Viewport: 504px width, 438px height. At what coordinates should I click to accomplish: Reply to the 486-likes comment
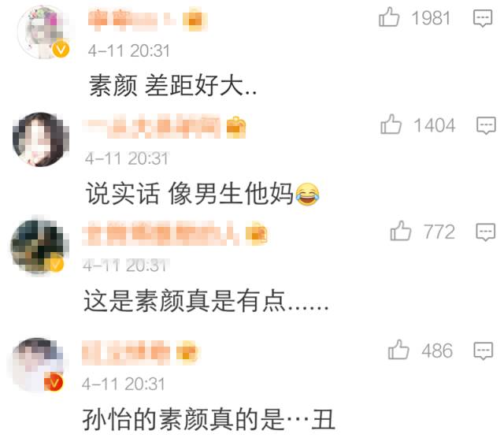click(483, 351)
